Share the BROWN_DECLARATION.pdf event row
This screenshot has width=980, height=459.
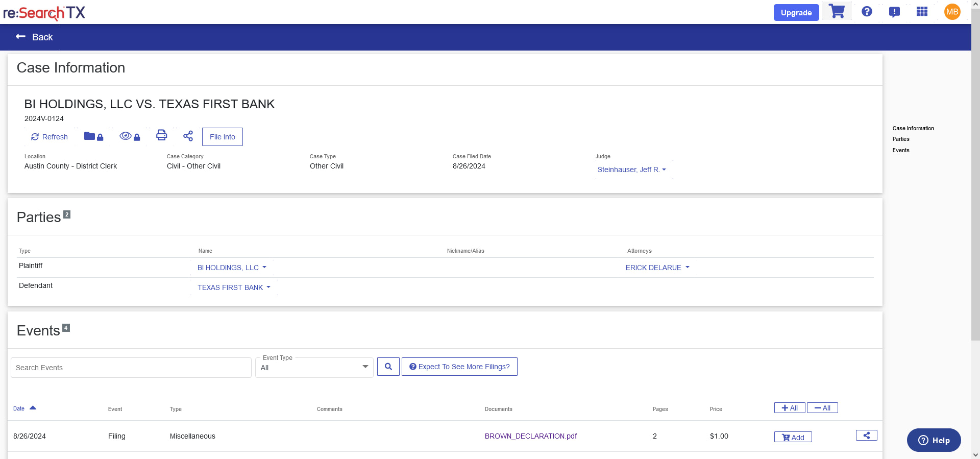(x=866, y=436)
